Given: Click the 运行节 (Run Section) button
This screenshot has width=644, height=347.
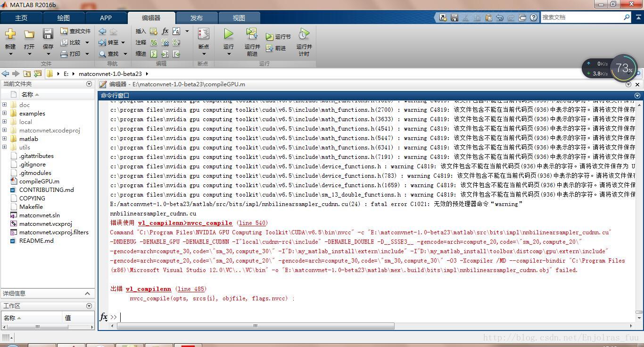Looking at the screenshot, I should [x=278, y=37].
